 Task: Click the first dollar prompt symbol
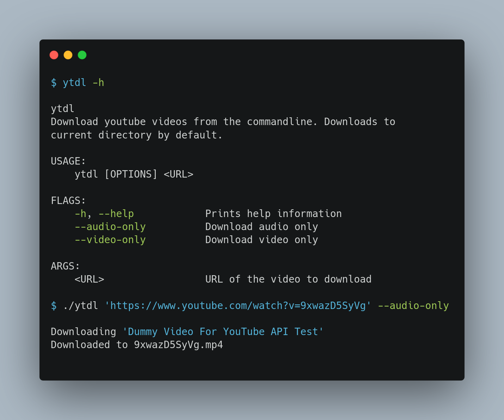pyautogui.click(x=54, y=82)
